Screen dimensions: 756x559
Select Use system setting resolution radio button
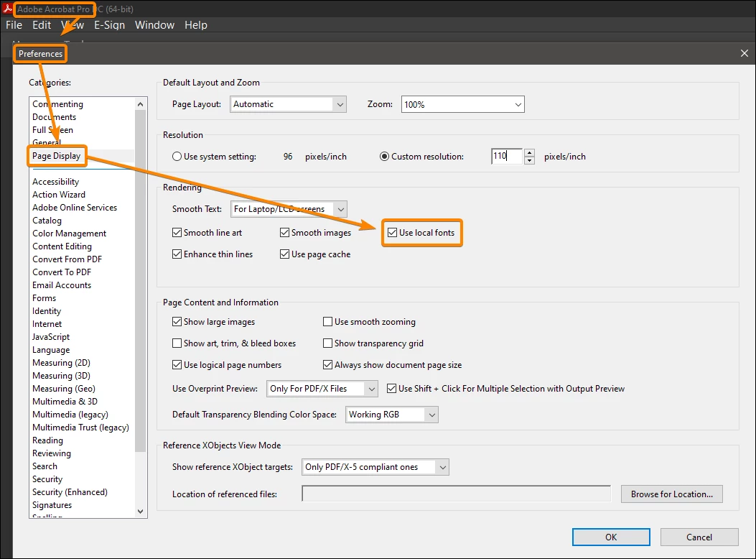pos(177,156)
